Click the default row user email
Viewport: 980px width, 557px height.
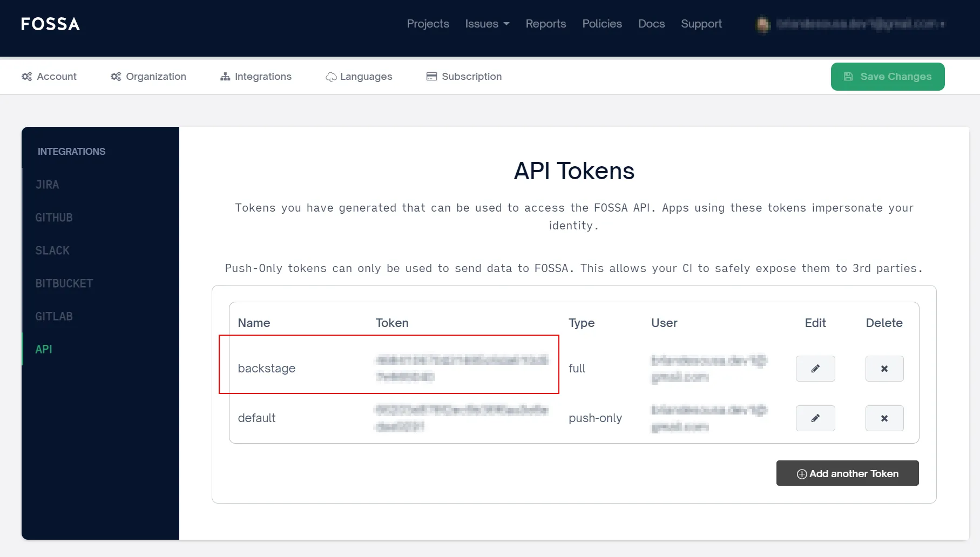709,418
